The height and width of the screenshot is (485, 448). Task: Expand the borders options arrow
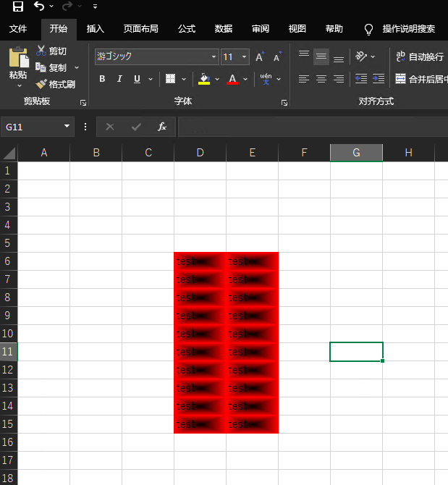click(x=184, y=79)
